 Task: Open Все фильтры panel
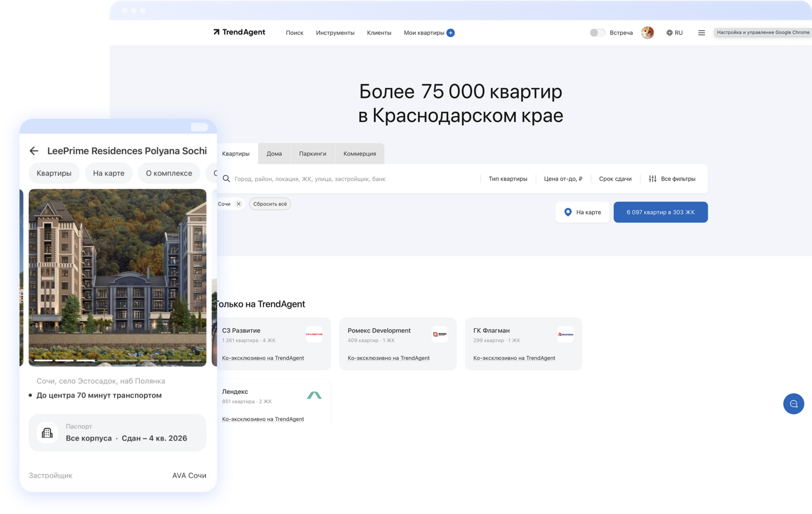point(672,179)
